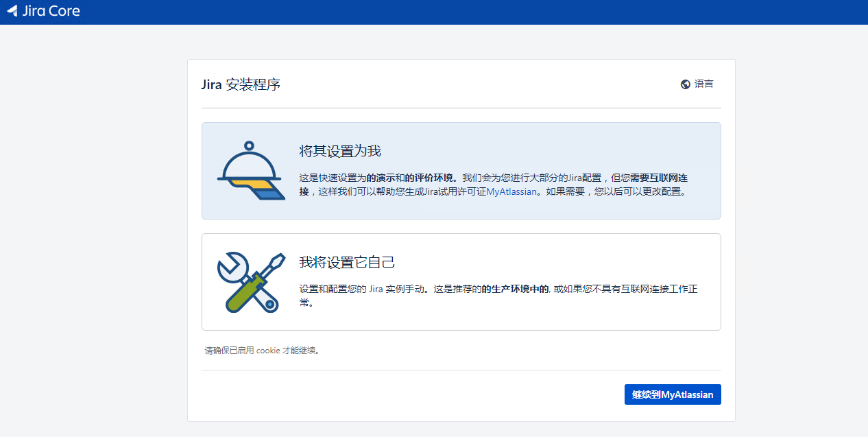Image resolution: width=868 pixels, height=437 pixels.
Task: Click bold text 的生产环境中的
Action: point(516,289)
